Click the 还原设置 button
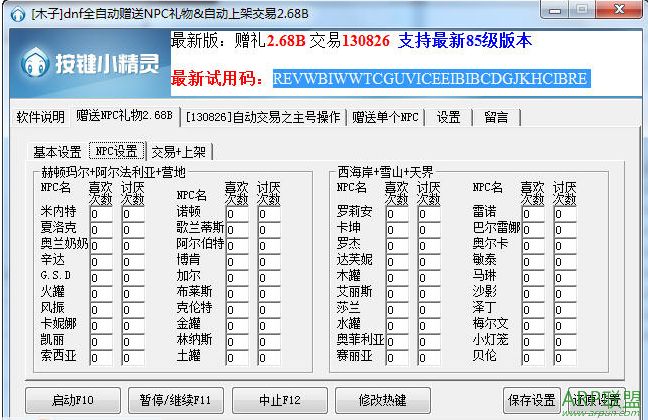The height and width of the screenshot is (420, 648). 597,400
